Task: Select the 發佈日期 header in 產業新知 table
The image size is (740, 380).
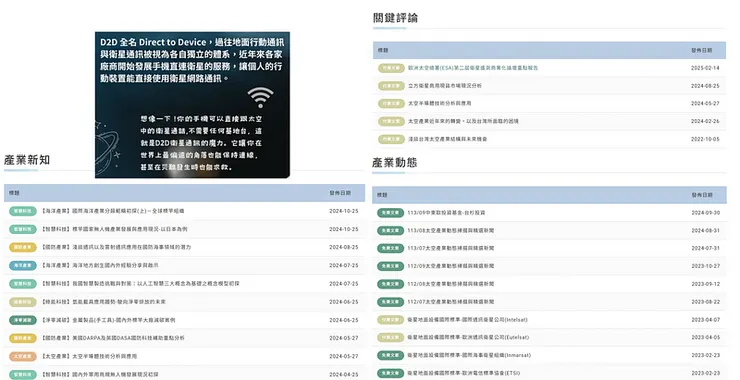Action: [x=340, y=193]
